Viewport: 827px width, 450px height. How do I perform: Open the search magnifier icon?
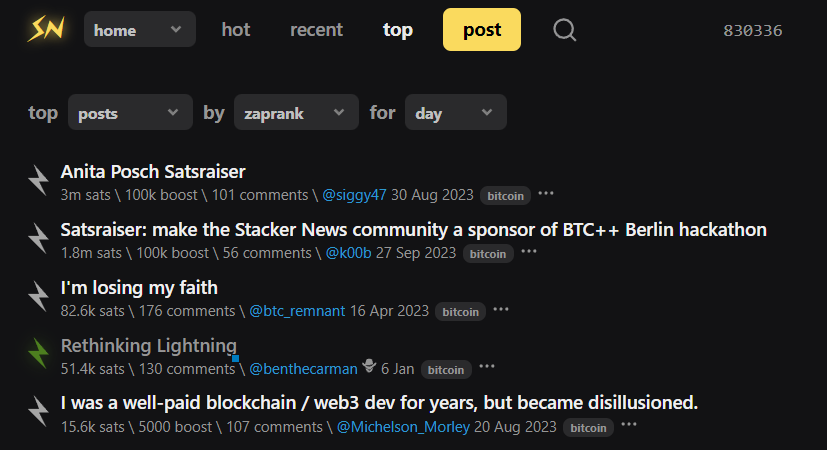pos(564,30)
